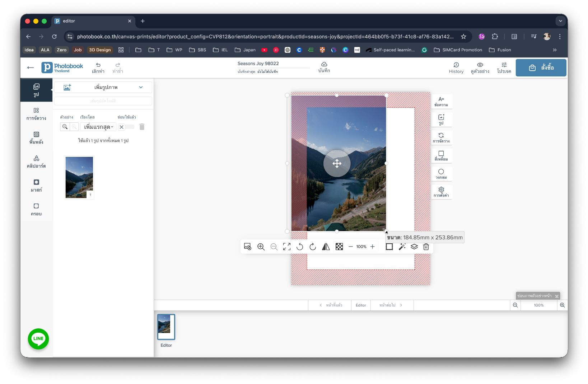Hide the page preview strip (ซ่อนภาพตัวอย่างหน้า)

tap(538, 296)
